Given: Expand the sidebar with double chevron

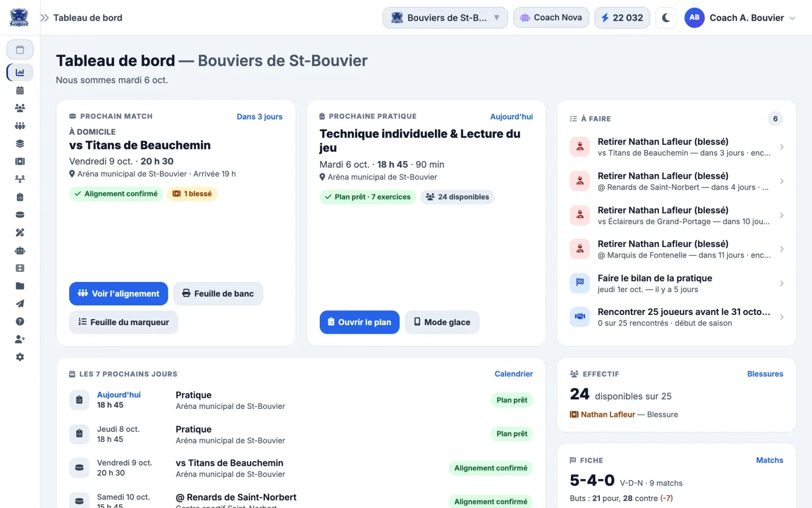Looking at the screenshot, I should (x=45, y=18).
